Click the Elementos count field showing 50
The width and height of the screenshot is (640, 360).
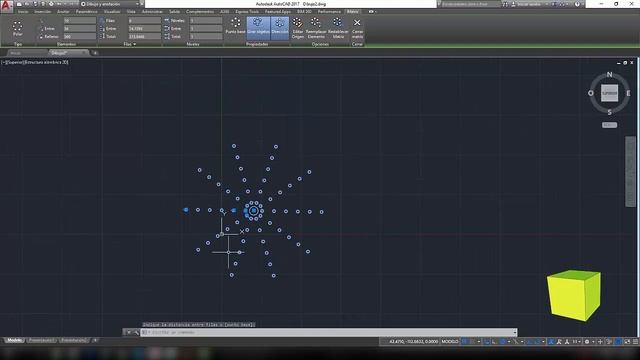pos(79,20)
